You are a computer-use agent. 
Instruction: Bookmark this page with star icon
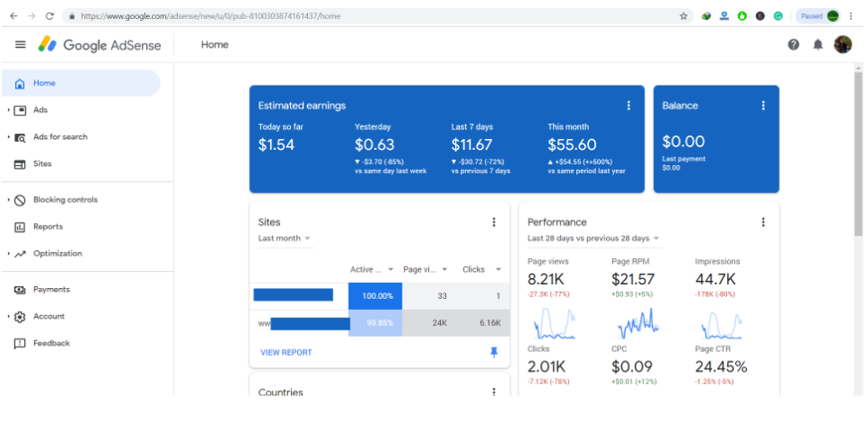[684, 16]
